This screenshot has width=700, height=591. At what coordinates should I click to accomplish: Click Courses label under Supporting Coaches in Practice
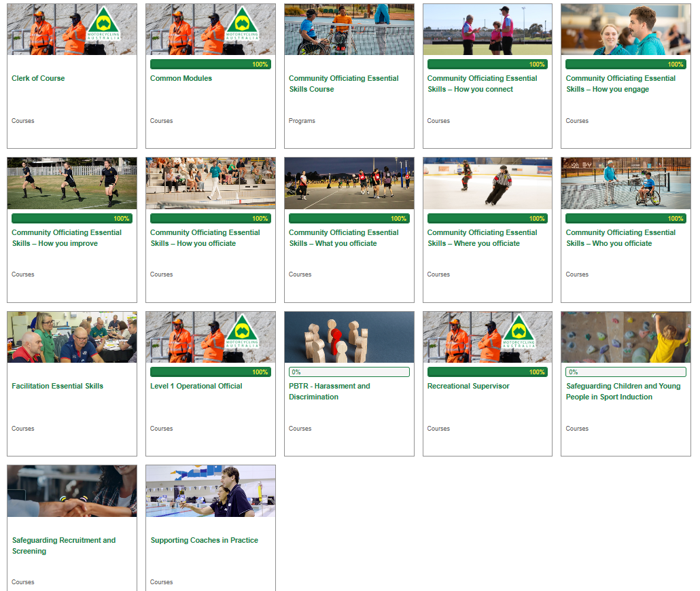tap(161, 582)
